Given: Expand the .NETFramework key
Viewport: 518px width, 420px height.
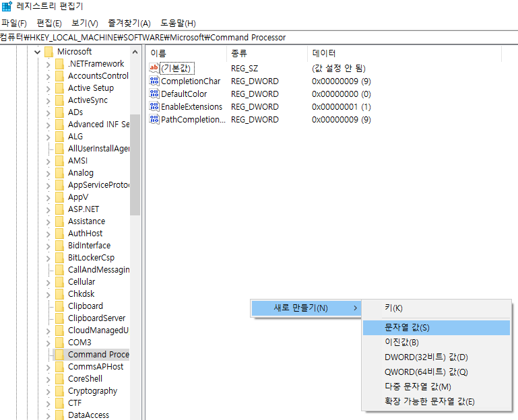Looking at the screenshot, I should pos(48,65).
